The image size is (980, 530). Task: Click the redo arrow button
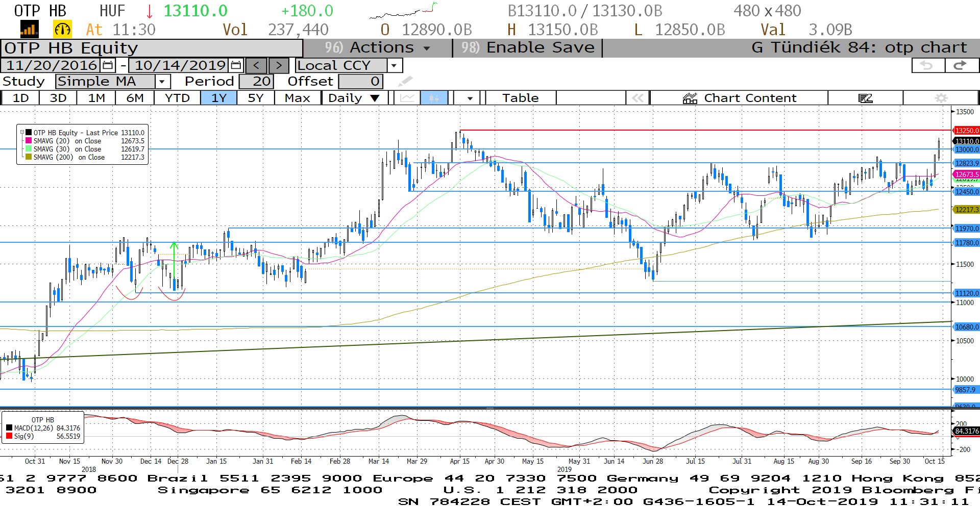[961, 65]
